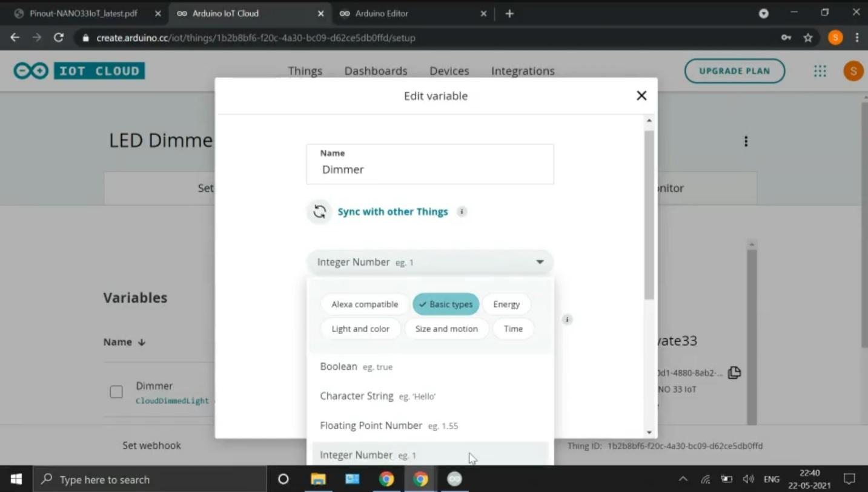Filter variable types by Time

point(513,329)
